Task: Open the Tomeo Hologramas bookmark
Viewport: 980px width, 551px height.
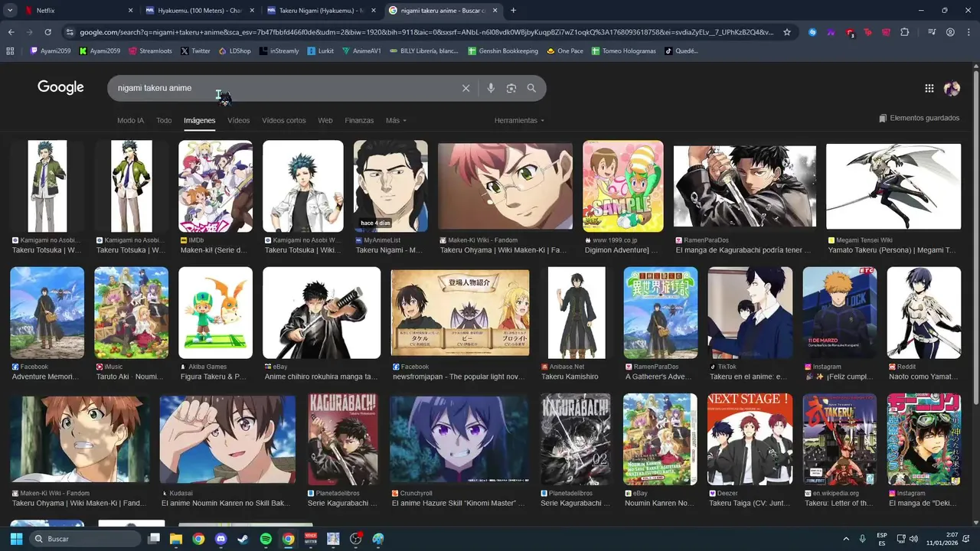Action: [x=623, y=51]
